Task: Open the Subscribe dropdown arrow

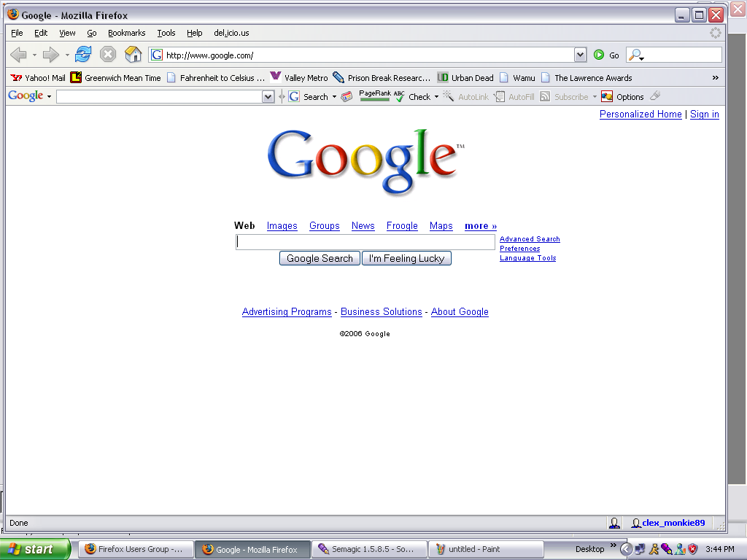Action: tap(595, 97)
